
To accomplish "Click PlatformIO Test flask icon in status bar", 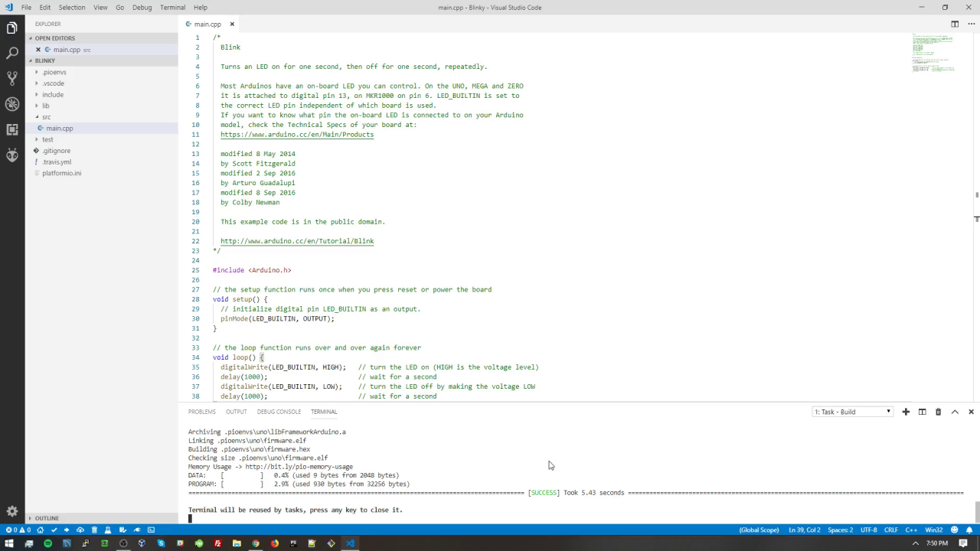I will click(109, 530).
